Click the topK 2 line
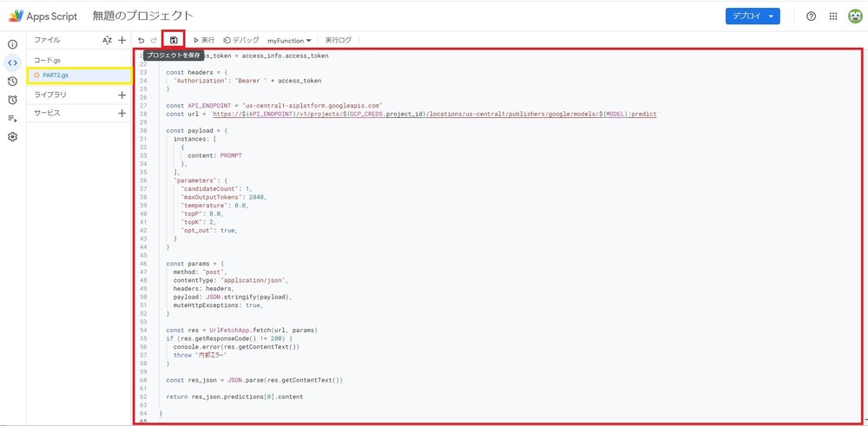The image size is (868, 426). [x=198, y=222]
